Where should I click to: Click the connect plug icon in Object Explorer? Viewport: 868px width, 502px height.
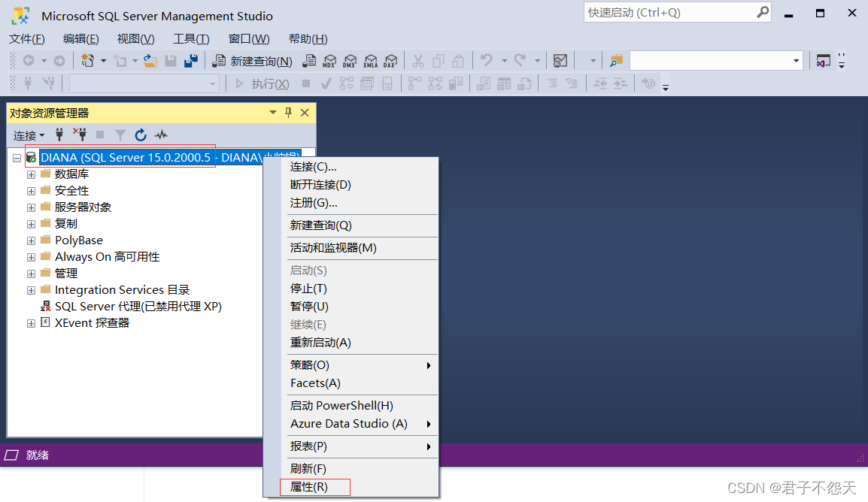coord(59,135)
